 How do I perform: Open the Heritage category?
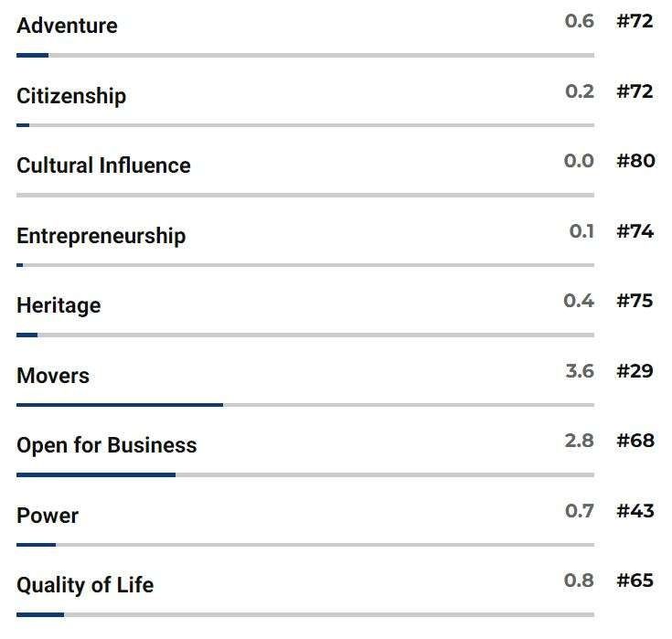59,305
